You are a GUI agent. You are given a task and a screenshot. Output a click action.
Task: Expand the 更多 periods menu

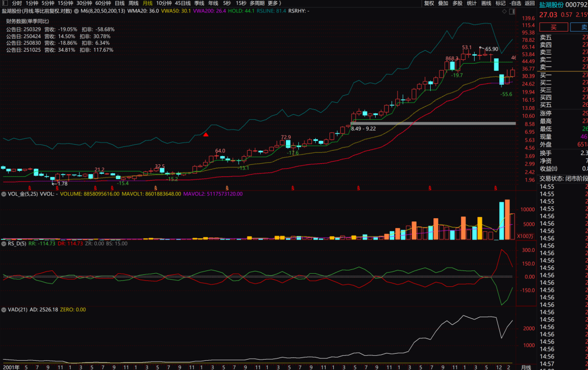(x=274, y=3)
